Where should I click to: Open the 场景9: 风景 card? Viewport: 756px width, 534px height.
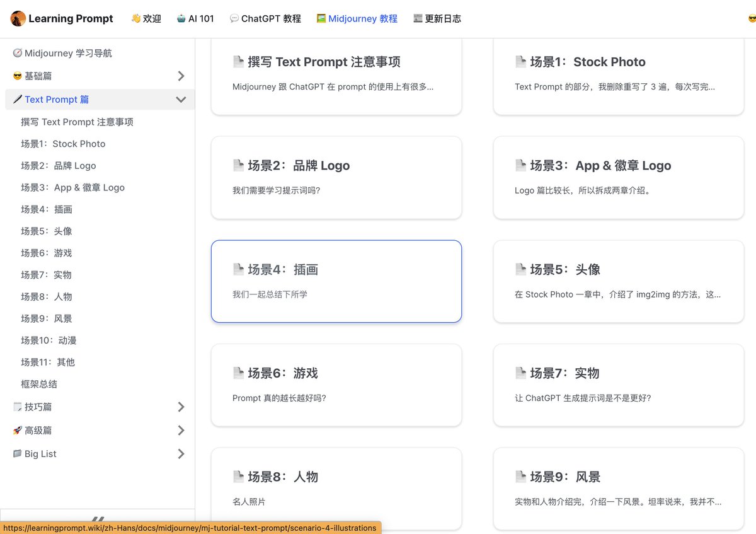coord(618,489)
